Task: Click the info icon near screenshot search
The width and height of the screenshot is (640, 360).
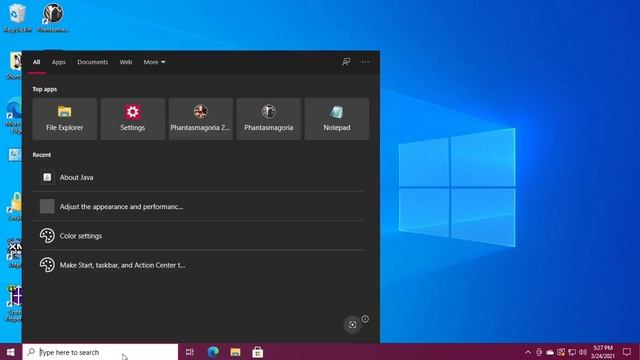Action: [365, 319]
